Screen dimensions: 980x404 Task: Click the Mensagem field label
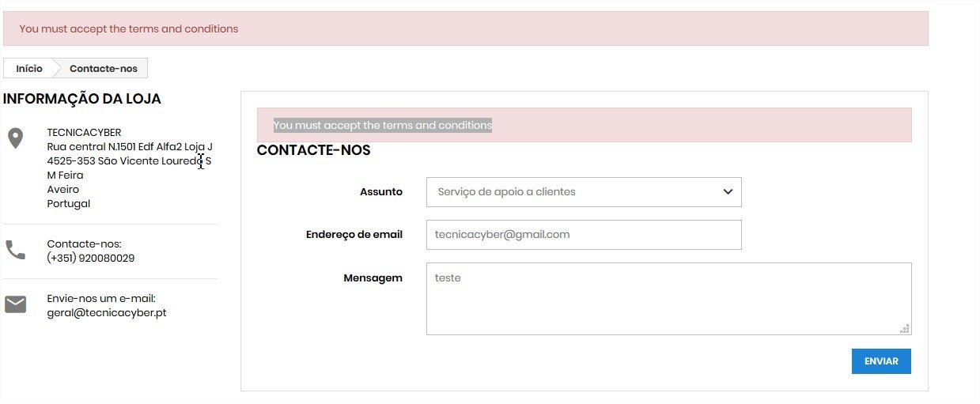[x=373, y=278]
